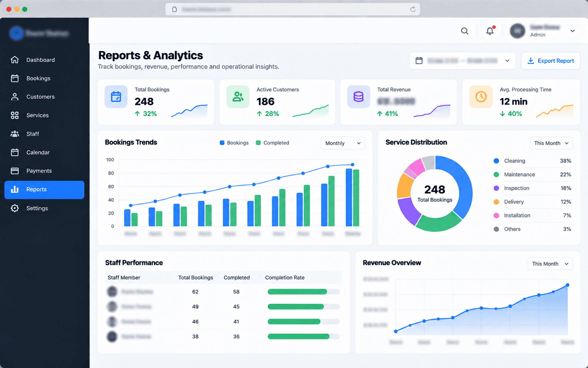
Task: Click the search magnifier icon
Action: point(465,31)
